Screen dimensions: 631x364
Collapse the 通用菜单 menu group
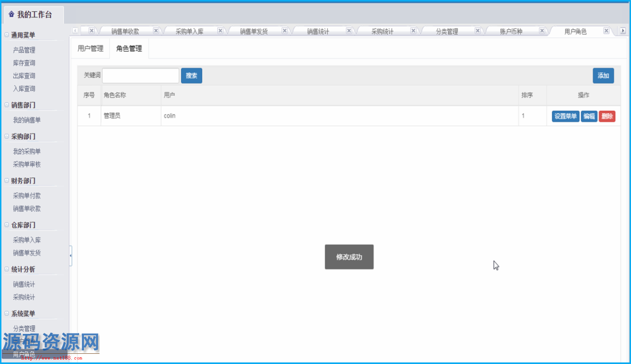[6, 35]
